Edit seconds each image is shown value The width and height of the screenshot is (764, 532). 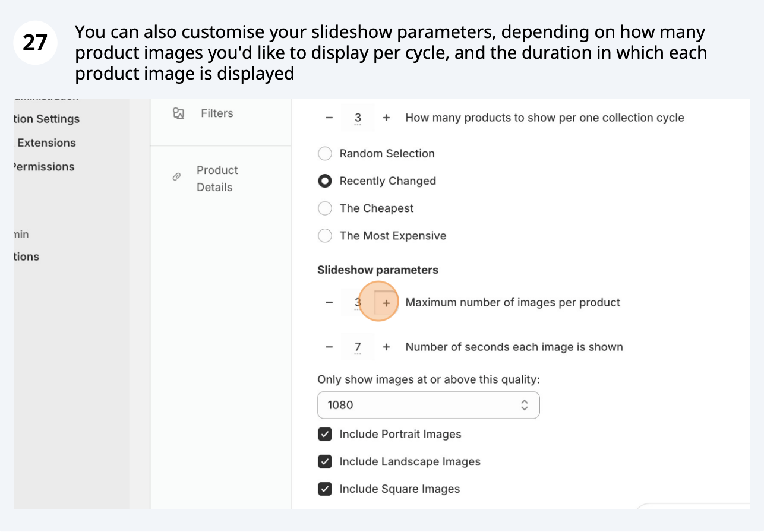358,347
